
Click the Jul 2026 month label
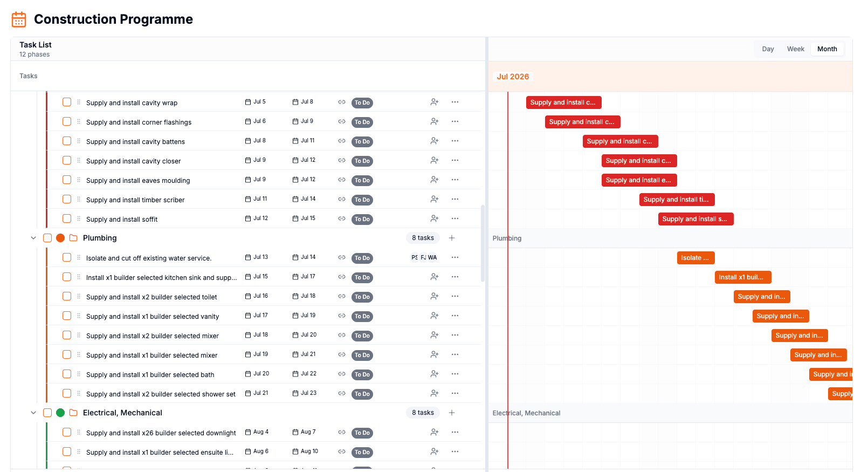[513, 77]
